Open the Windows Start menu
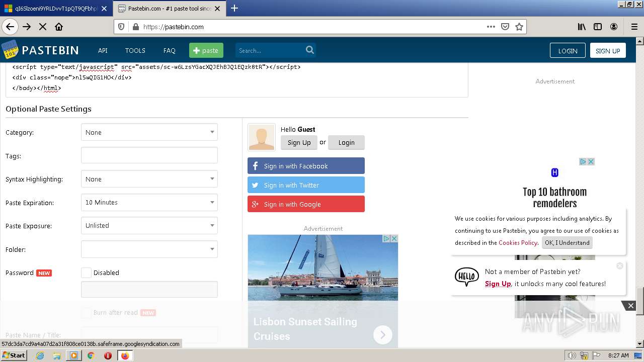Screen dimensions: 644x362 click(x=14, y=355)
